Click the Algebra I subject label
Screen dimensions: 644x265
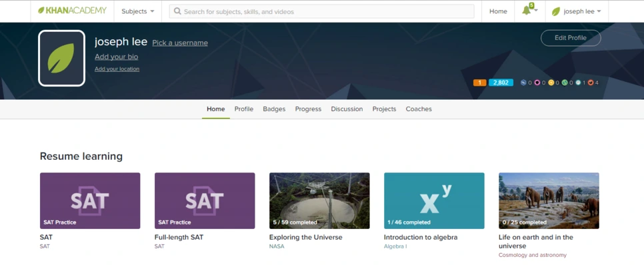pos(395,246)
